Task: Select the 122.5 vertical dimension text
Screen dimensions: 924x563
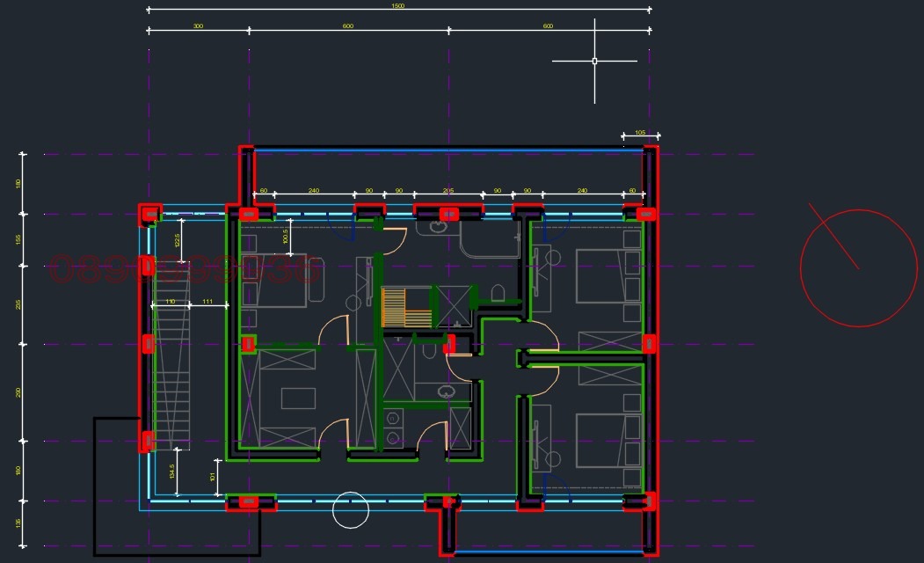Action: click(177, 240)
